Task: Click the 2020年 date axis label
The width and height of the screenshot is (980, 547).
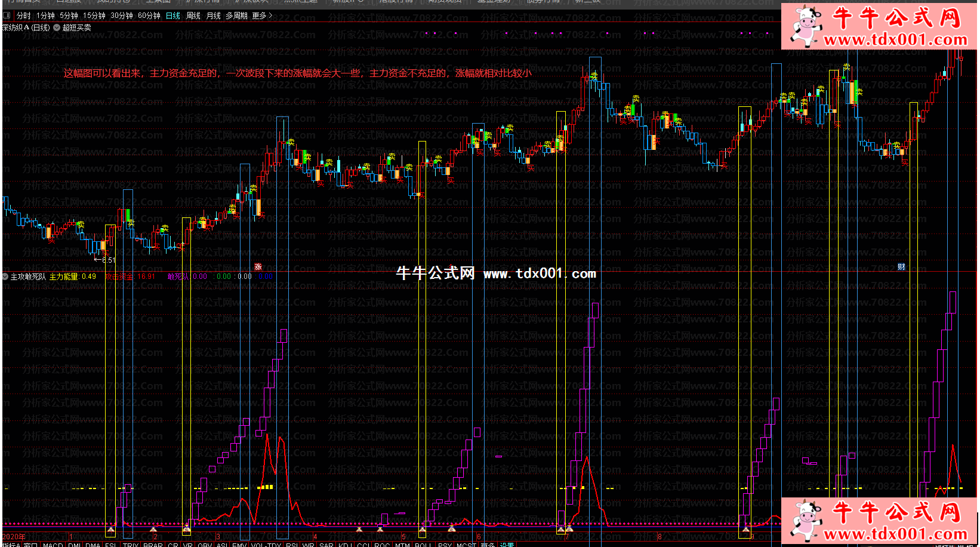Action: click(x=14, y=536)
